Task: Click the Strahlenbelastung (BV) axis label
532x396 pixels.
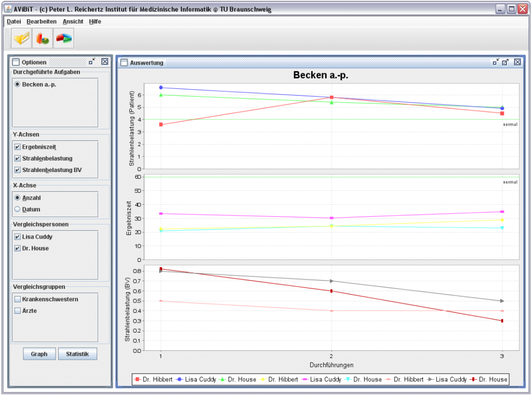Action: 127,309
